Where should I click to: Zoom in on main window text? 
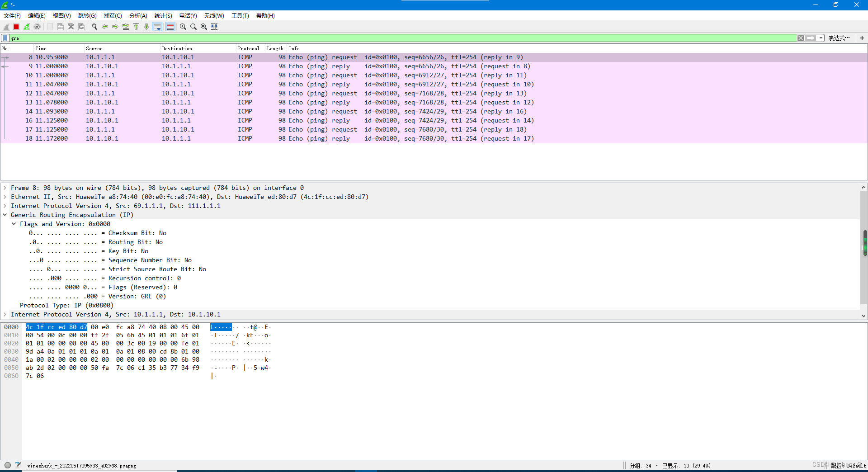coord(183,27)
